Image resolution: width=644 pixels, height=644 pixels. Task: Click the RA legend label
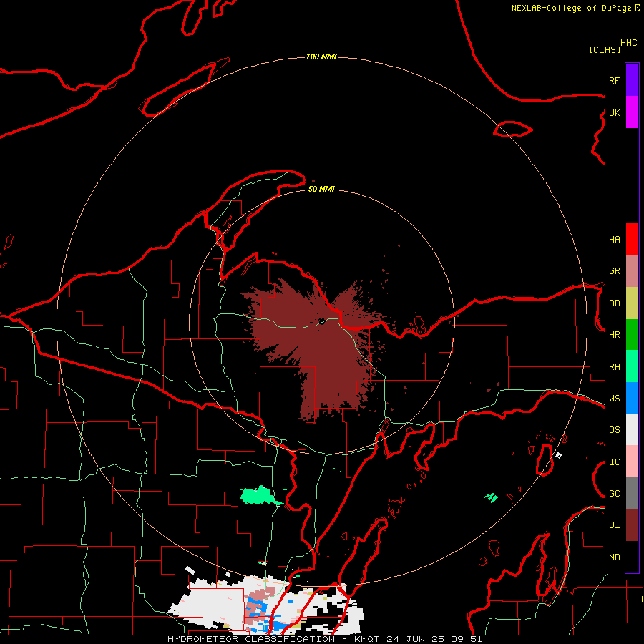615,367
